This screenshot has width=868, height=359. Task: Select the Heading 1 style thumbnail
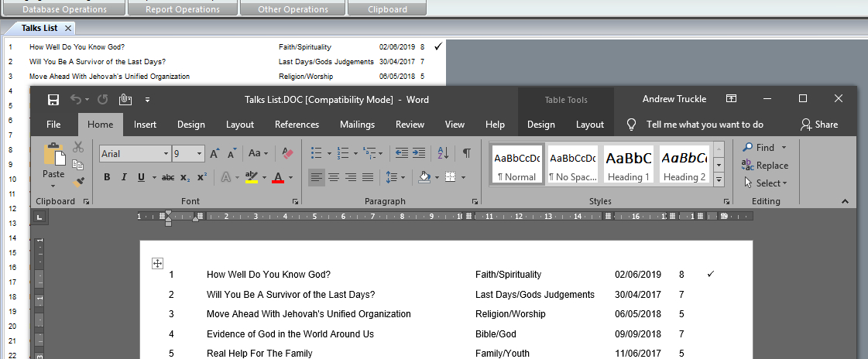(628, 164)
